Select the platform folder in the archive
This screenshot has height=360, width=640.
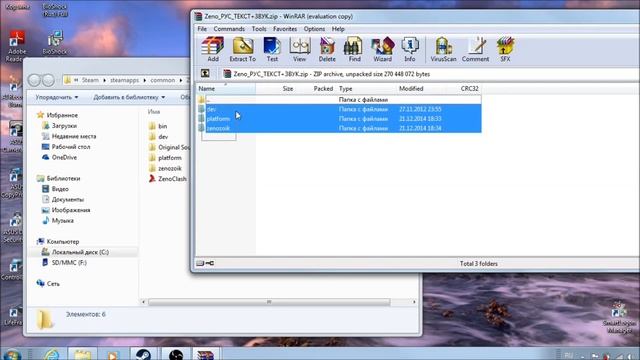[339, 119]
